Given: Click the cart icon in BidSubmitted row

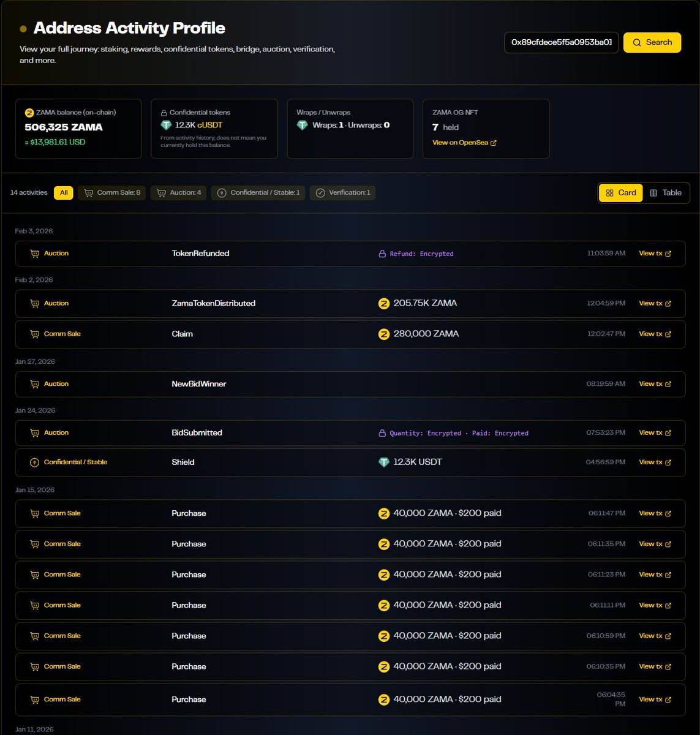Looking at the screenshot, I should [35, 433].
